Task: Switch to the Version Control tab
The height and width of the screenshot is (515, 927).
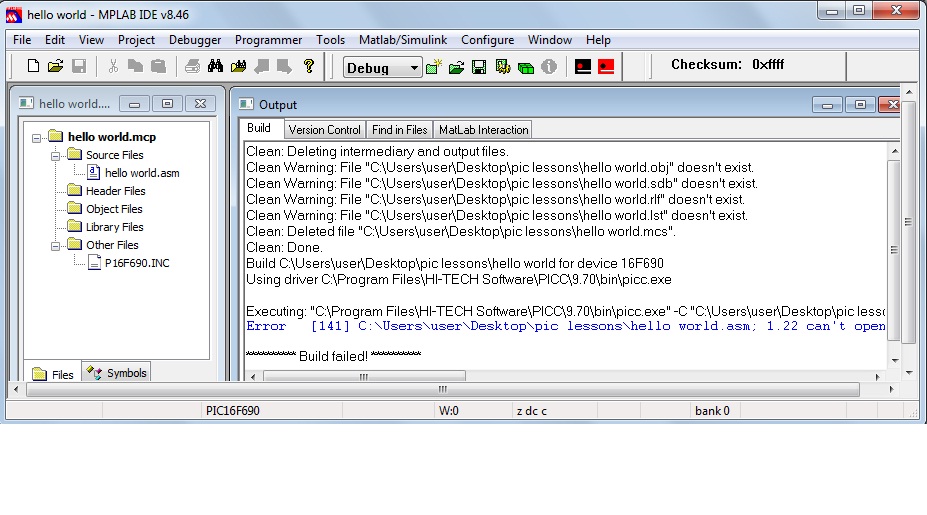Action: click(x=324, y=129)
